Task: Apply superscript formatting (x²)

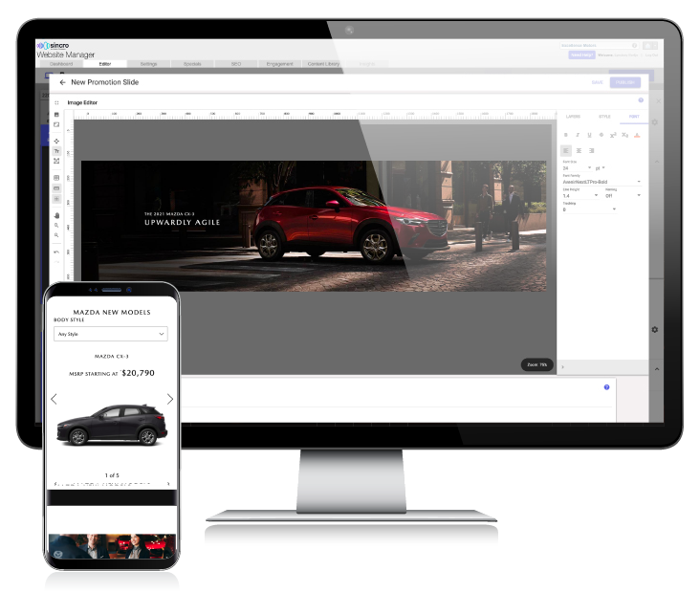Action: coord(613,135)
